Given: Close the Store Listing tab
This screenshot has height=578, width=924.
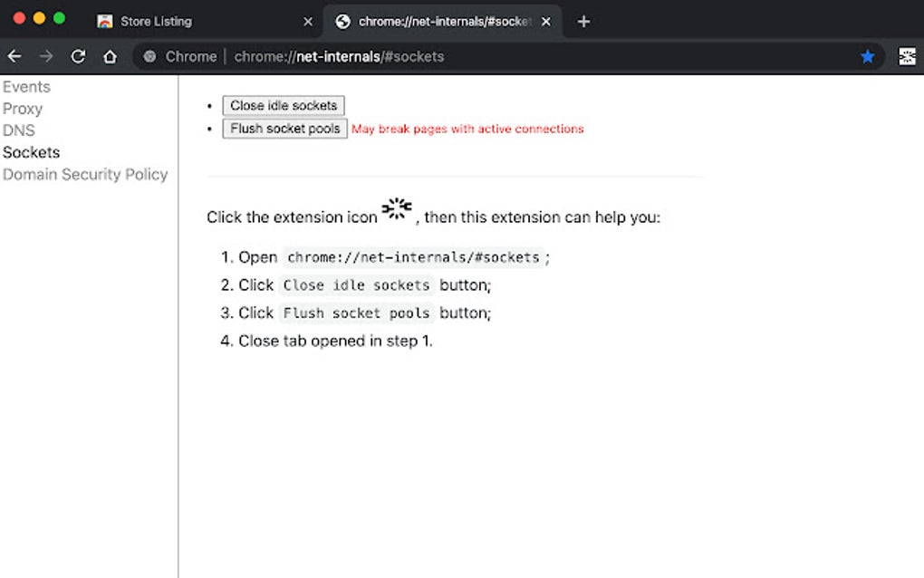Looking at the screenshot, I should pos(308,21).
